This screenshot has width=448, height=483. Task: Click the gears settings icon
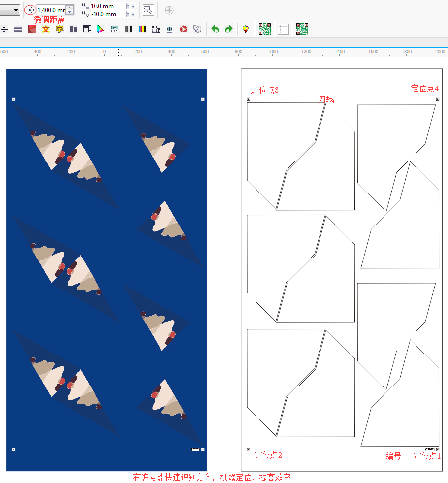point(197,30)
